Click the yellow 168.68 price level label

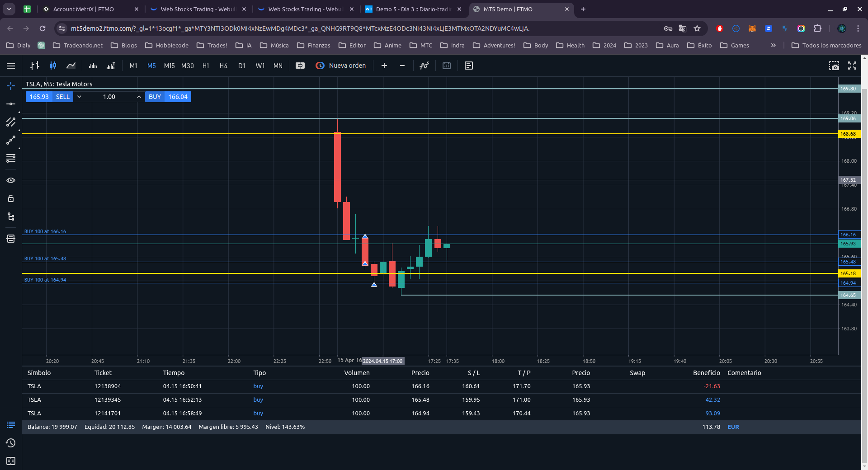coord(848,134)
